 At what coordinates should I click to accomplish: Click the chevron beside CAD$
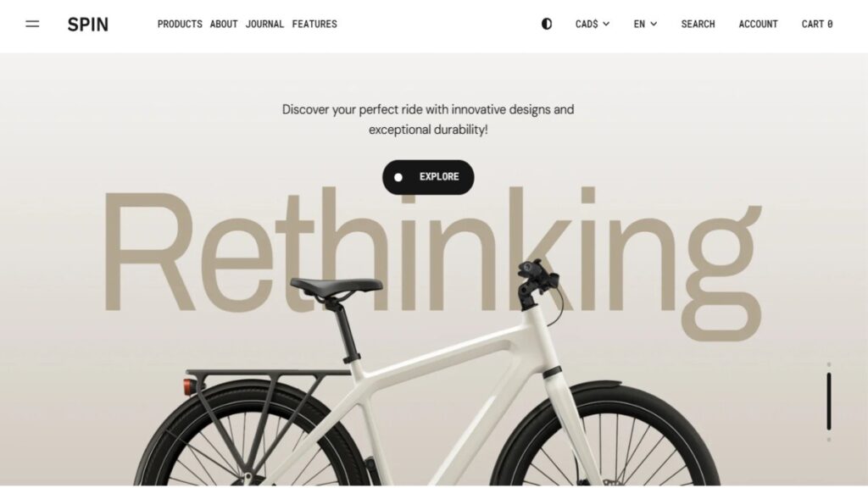coord(606,24)
